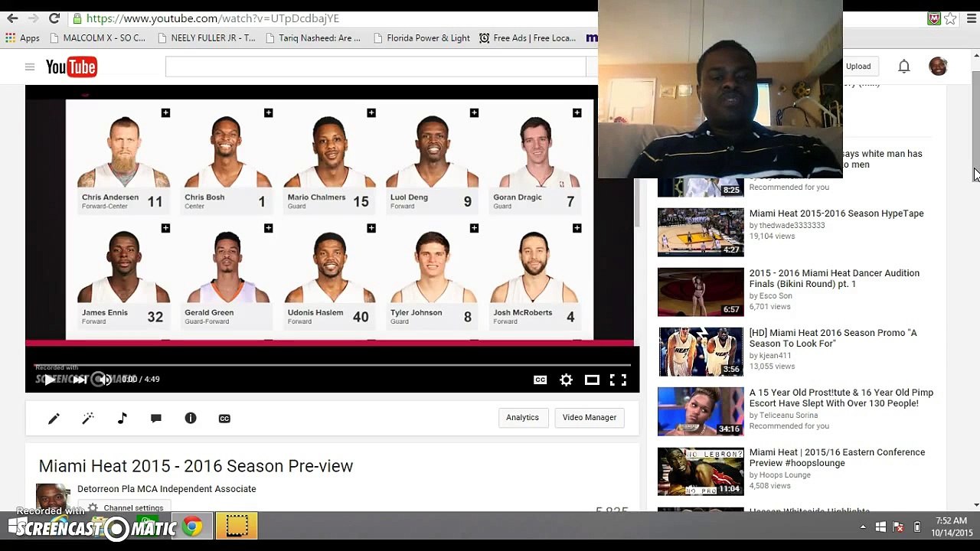Open the 15 Year Old & 16 Year Old Pimp video thumbnail
This screenshot has width=980, height=551.
click(x=701, y=411)
